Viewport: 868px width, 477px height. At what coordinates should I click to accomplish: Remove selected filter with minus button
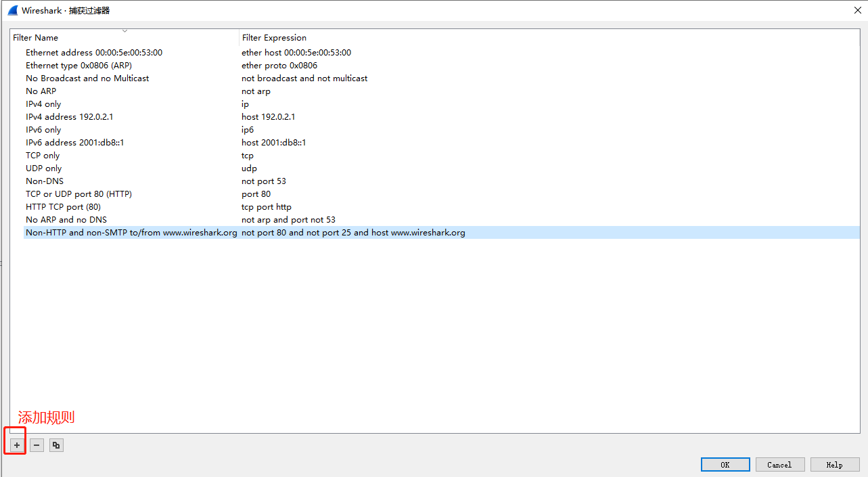point(37,445)
